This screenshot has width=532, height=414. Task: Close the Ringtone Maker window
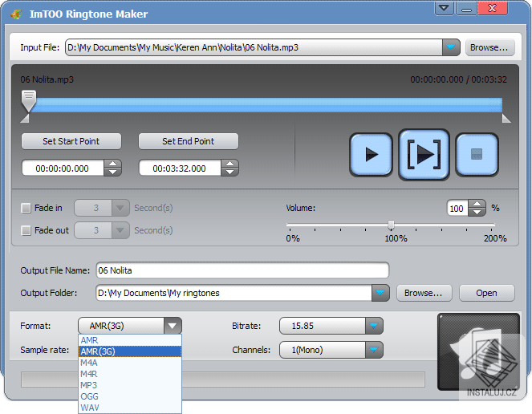coord(493,8)
